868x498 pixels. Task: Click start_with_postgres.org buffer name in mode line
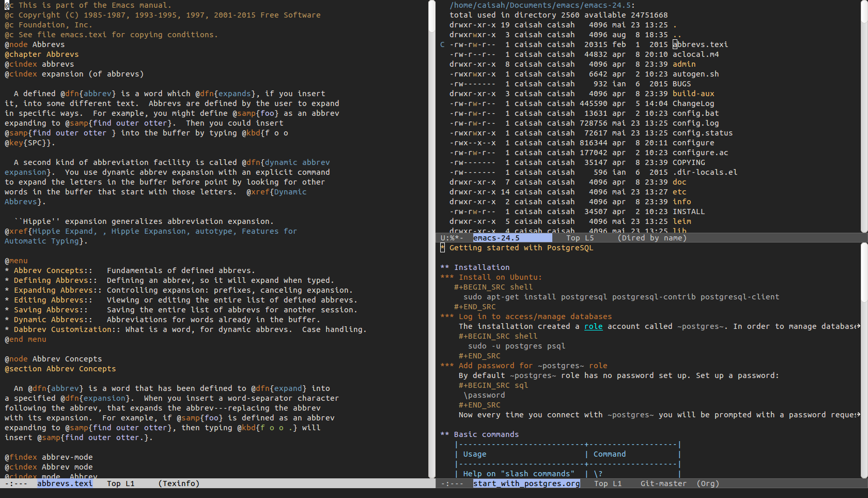pos(526,484)
